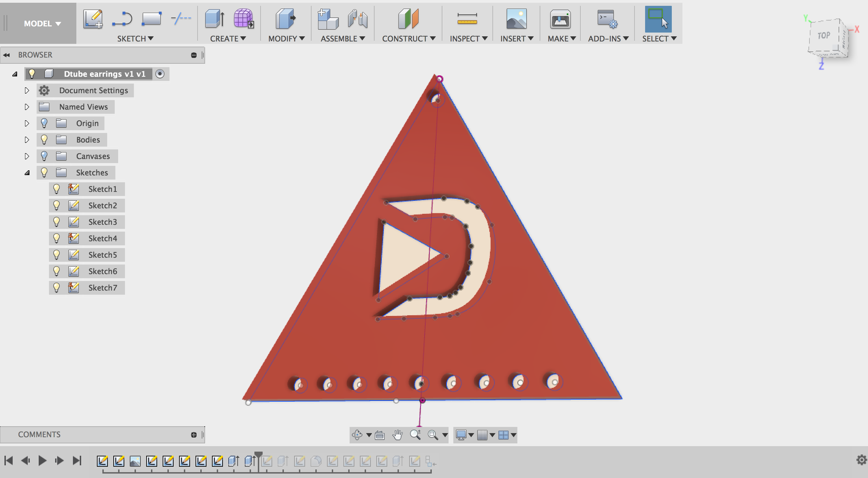This screenshot has width=868, height=478.
Task: Hide Sketch7 using its light bulb
Action: click(56, 287)
